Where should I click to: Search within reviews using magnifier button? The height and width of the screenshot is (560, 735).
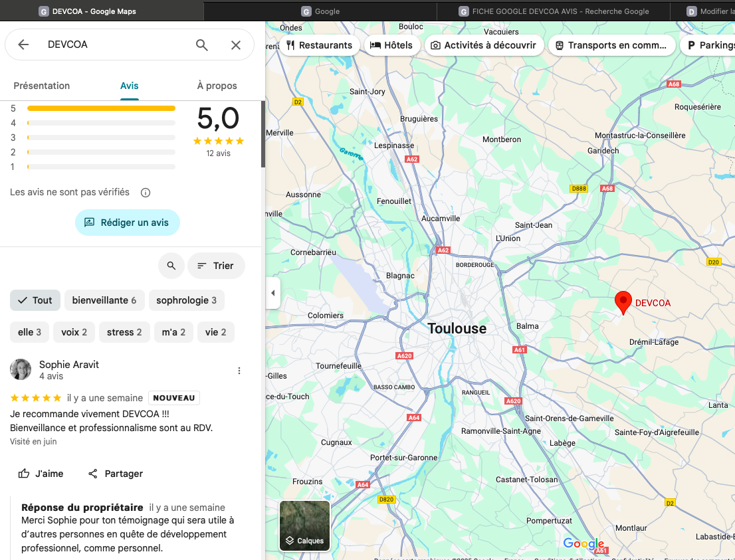click(171, 266)
